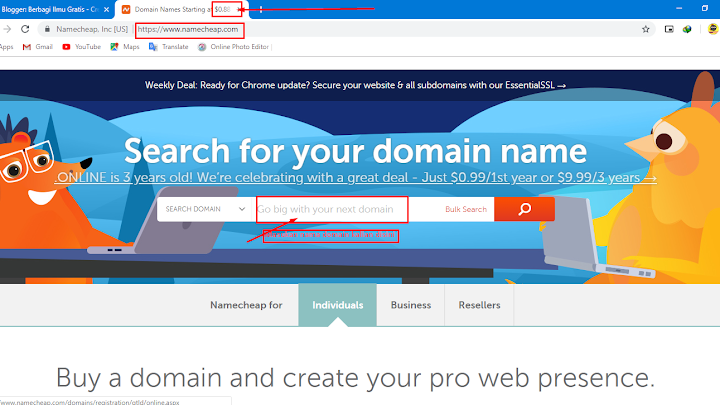Open the Translate bookmark
The width and height of the screenshot is (720, 405).
[169, 47]
